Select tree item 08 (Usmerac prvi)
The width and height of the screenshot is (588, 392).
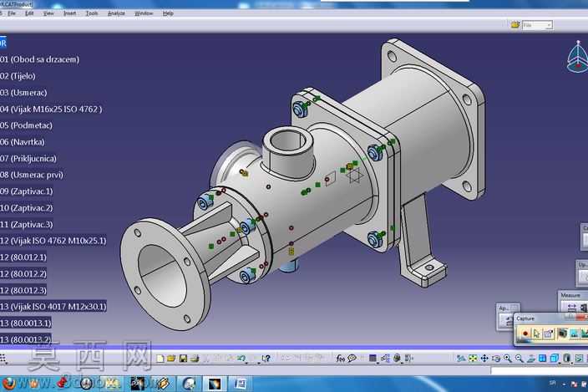click(x=32, y=175)
